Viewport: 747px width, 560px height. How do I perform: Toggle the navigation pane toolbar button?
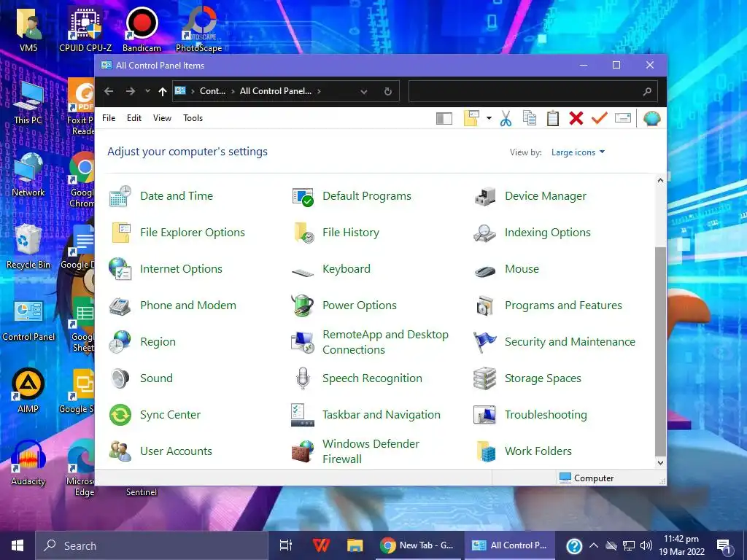(x=444, y=119)
